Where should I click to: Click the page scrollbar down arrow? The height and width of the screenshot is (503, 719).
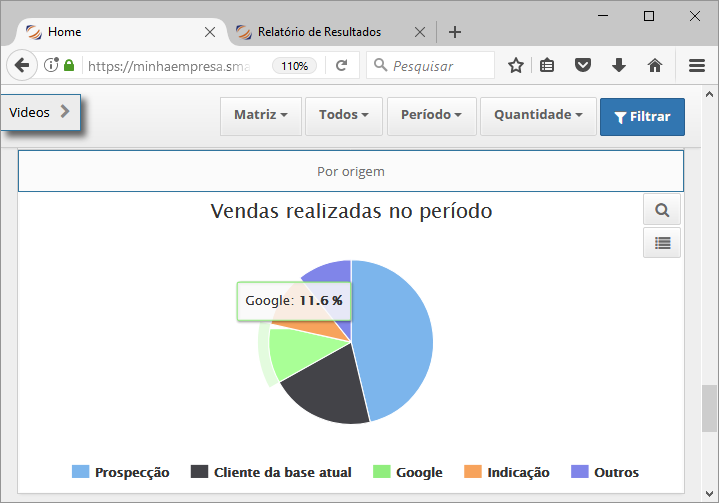709,493
